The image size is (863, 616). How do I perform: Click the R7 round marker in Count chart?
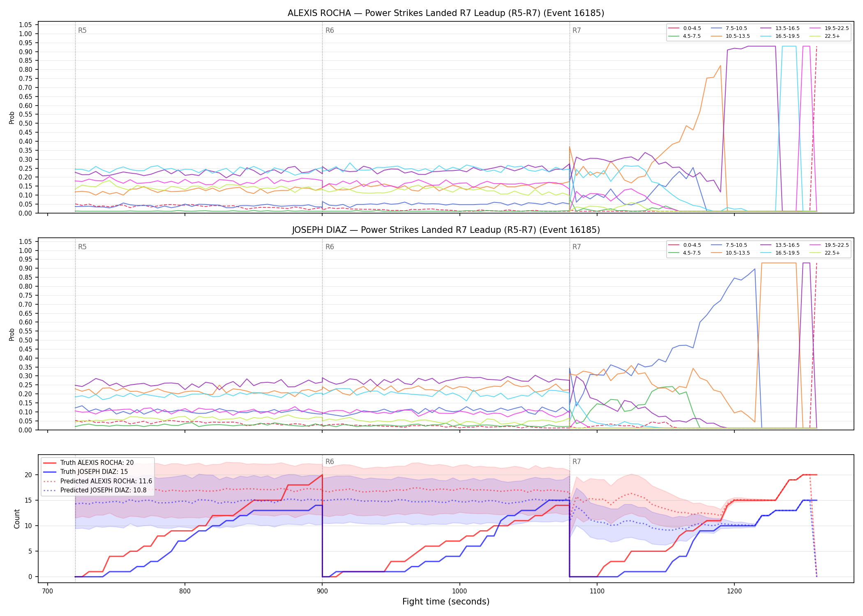tap(577, 462)
